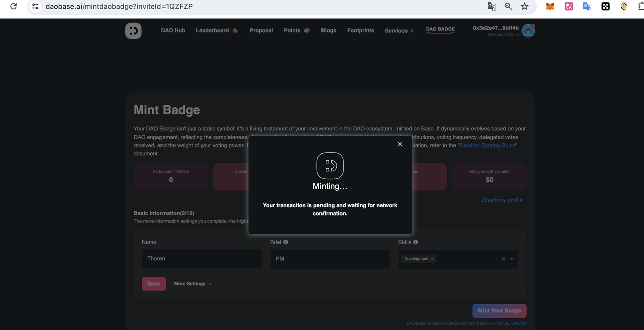The image size is (644, 330).
Task: Expand the Services menu
Action: click(x=399, y=31)
